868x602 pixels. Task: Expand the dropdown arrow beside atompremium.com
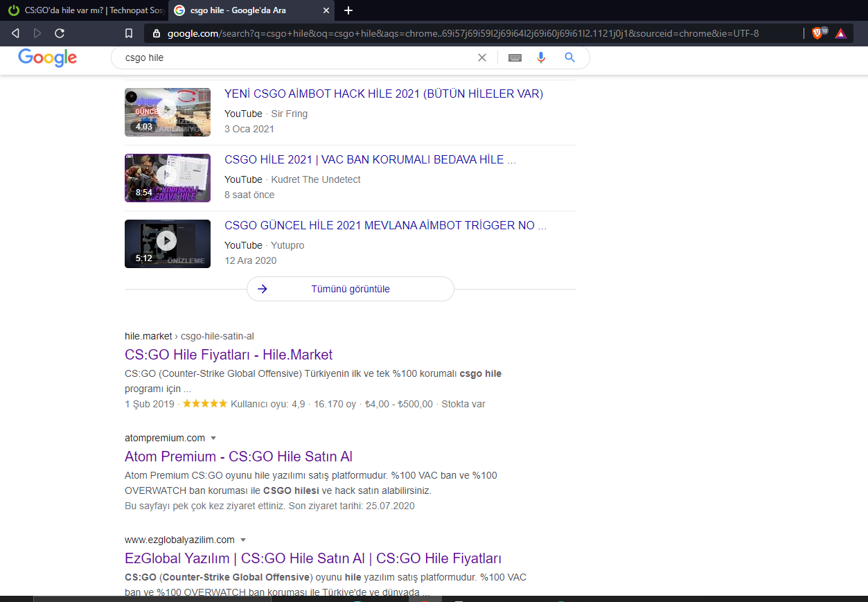[213, 438]
